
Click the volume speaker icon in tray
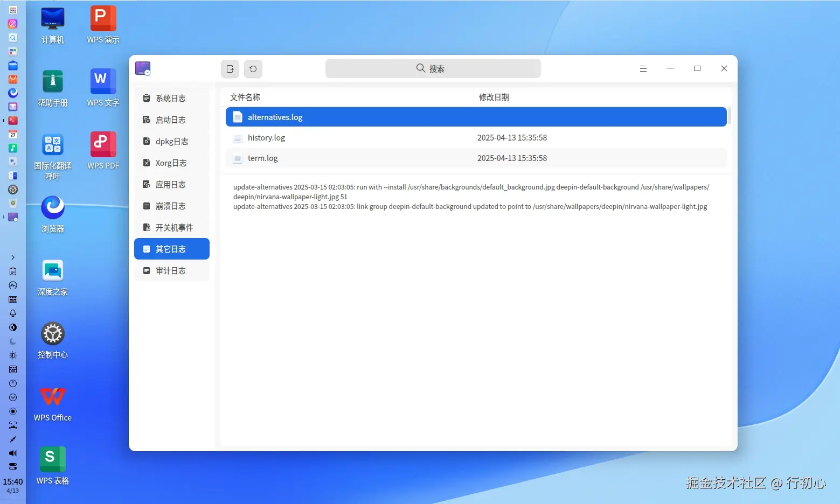[13, 453]
